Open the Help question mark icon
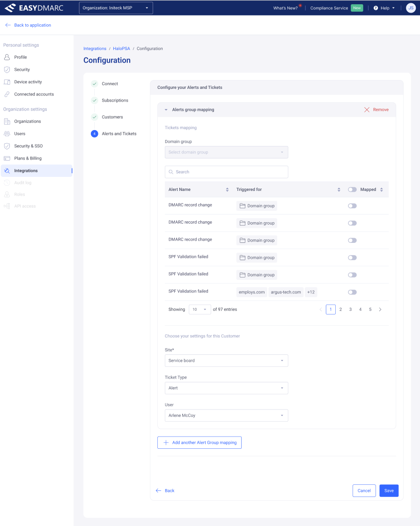Image resolution: width=420 pixels, height=526 pixels. pos(376,8)
